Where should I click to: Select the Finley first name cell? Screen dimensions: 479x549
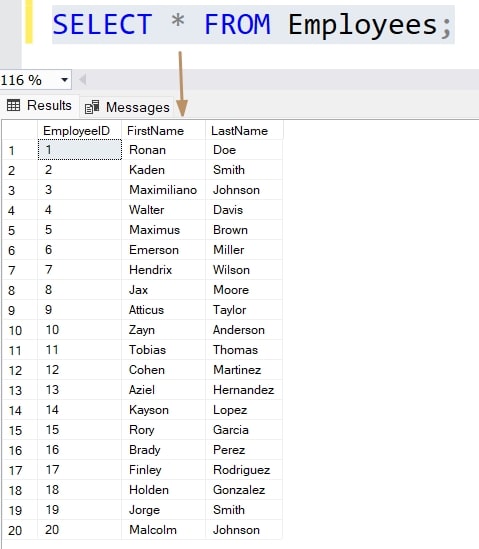164,470
